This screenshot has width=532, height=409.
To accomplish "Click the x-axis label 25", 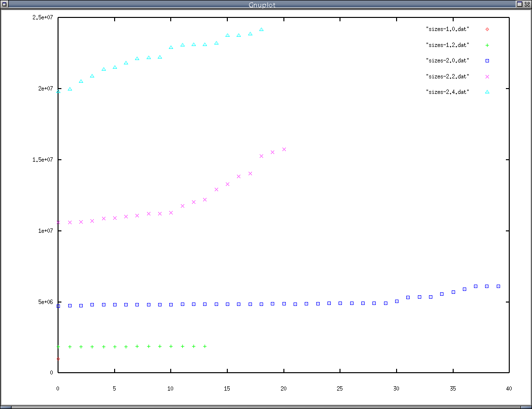I will click(340, 389).
